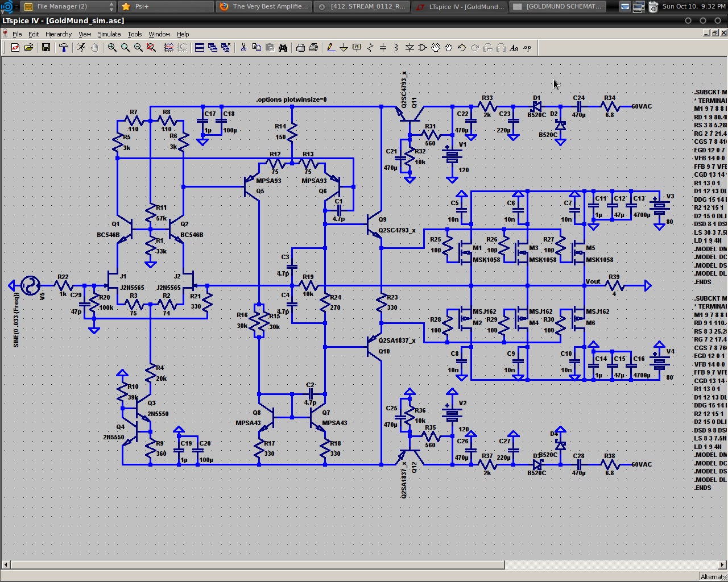
Task: Click the Undo arrow icon
Action: click(462, 48)
